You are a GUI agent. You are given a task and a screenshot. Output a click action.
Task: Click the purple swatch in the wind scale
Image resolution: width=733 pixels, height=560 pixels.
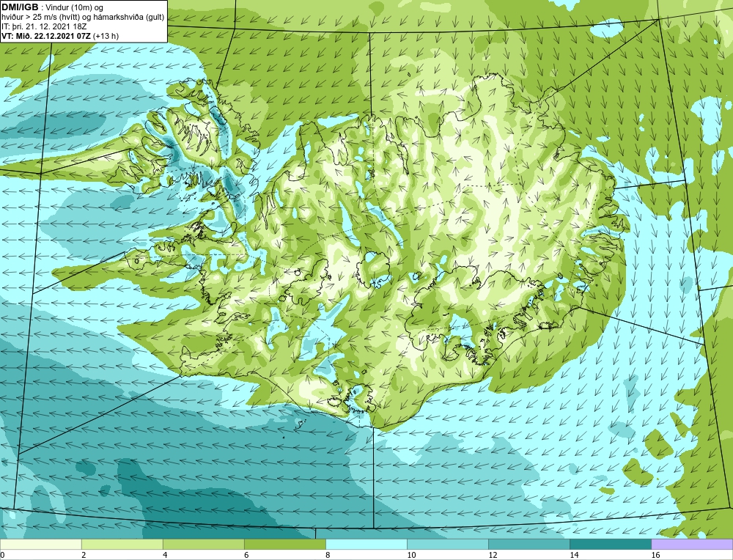coord(692,545)
